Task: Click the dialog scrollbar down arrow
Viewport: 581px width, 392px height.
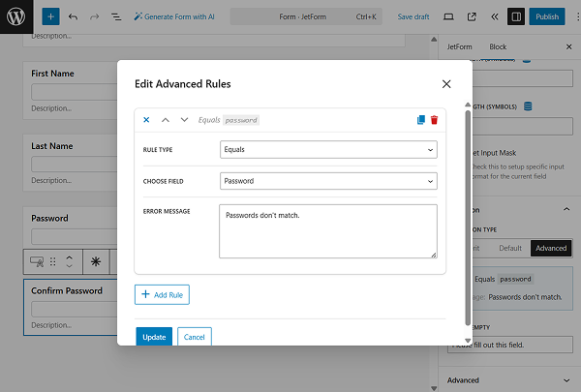Action: point(468,341)
